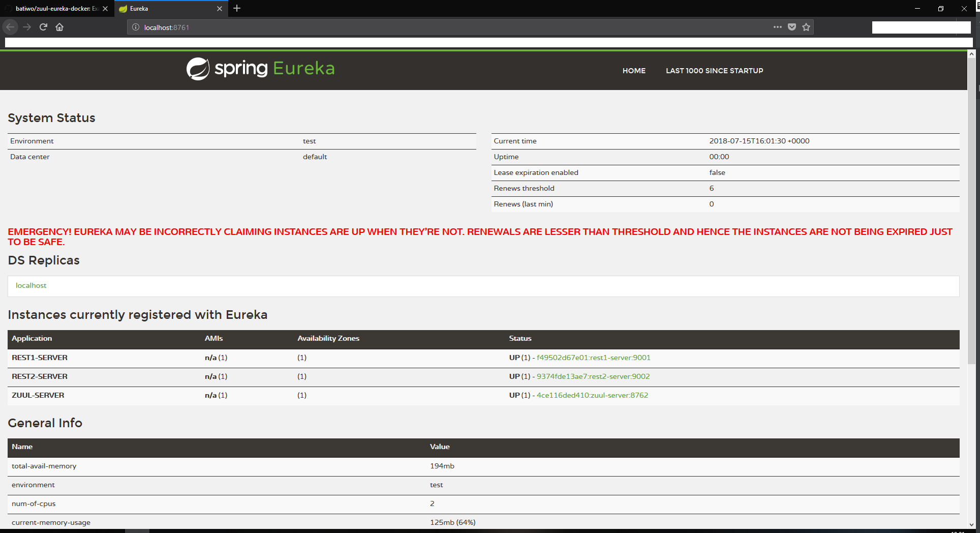Go forward using the browser forward arrow
Image resolution: width=980 pixels, height=533 pixels.
tap(27, 27)
